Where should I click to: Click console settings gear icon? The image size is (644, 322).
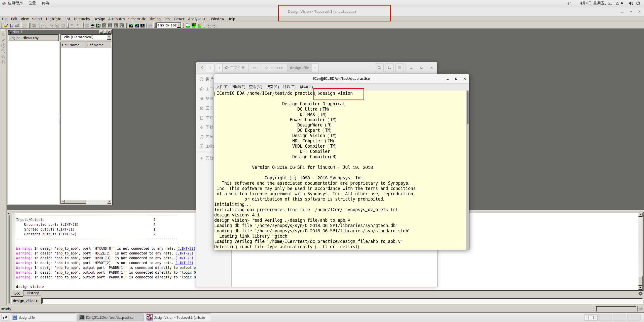(640, 294)
